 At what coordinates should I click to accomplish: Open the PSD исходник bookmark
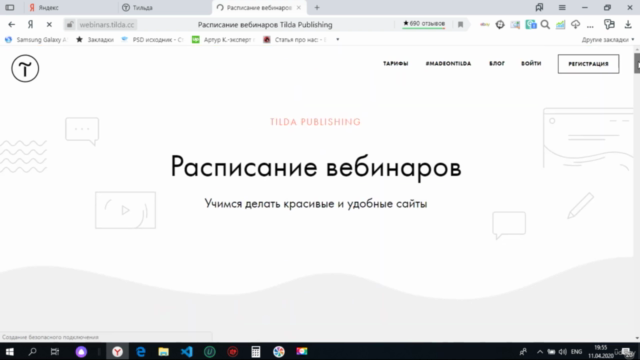click(152, 40)
